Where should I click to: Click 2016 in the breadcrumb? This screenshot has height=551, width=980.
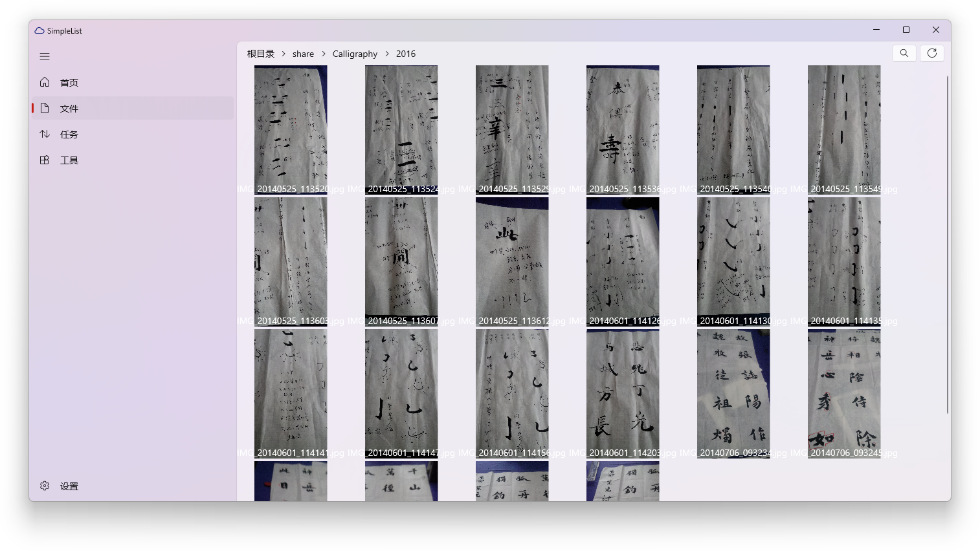point(406,54)
